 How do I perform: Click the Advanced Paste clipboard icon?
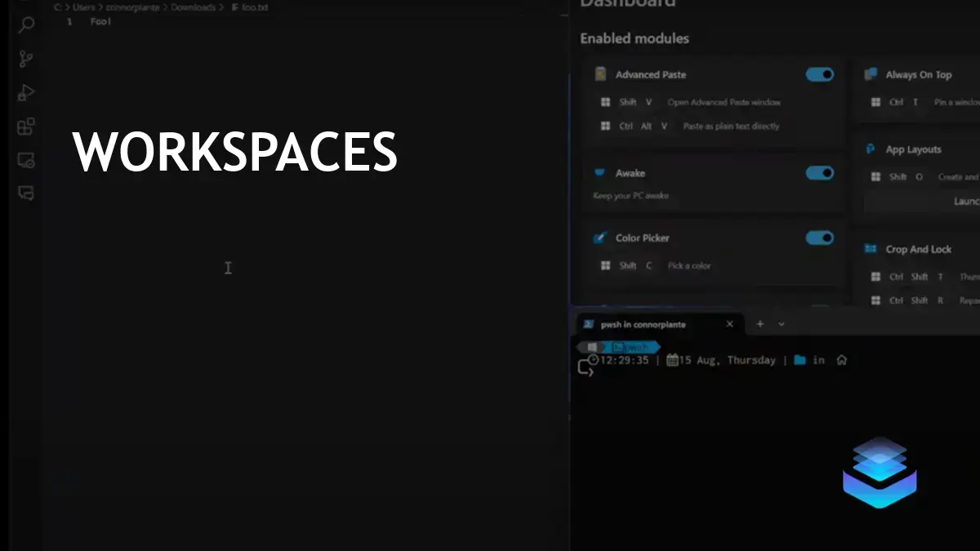[x=602, y=74]
